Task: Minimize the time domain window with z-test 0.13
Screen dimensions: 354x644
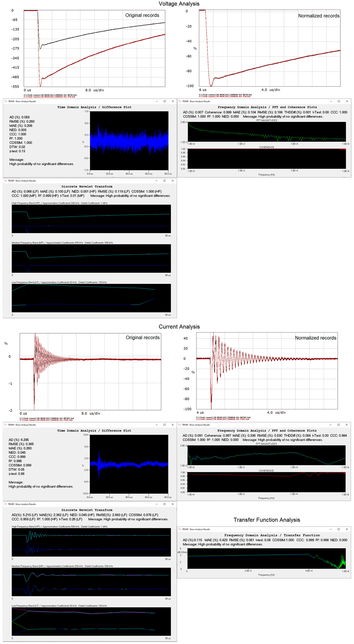Action: 157,101
